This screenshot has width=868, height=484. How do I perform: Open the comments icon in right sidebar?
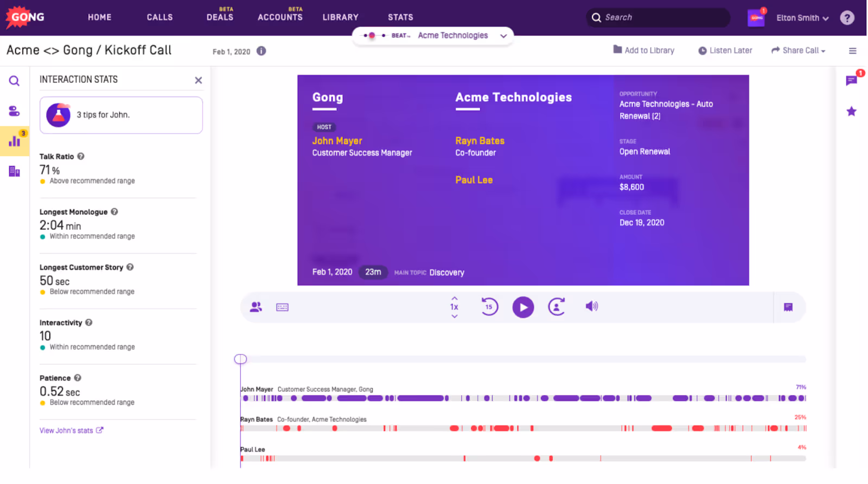[x=851, y=81]
